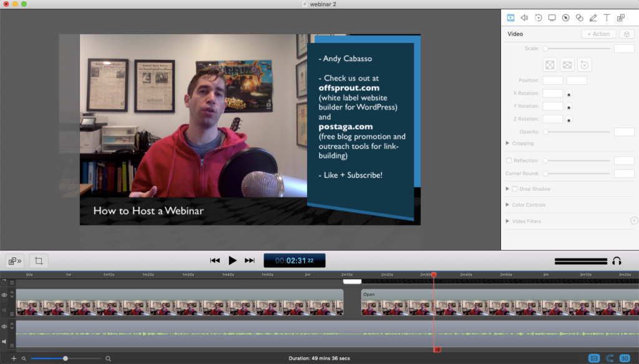The width and height of the screenshot is (639, 364).
Task: Click the Opacity value field
Action: coord(624,132)
